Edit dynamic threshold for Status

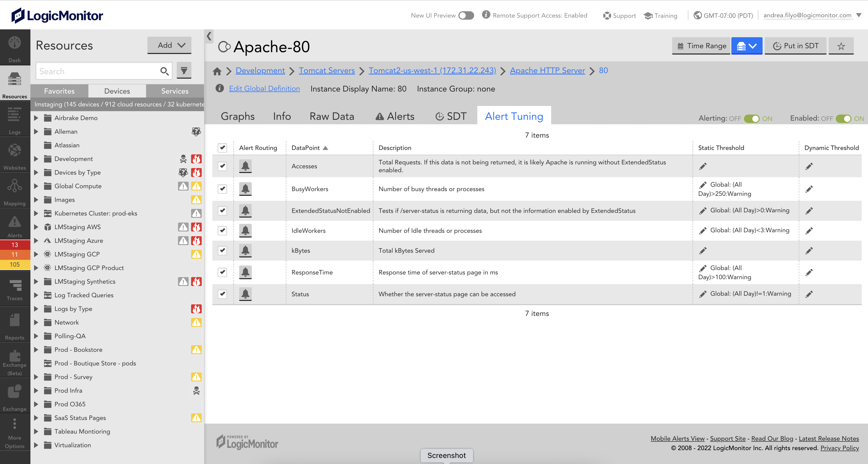coord(809,294)
